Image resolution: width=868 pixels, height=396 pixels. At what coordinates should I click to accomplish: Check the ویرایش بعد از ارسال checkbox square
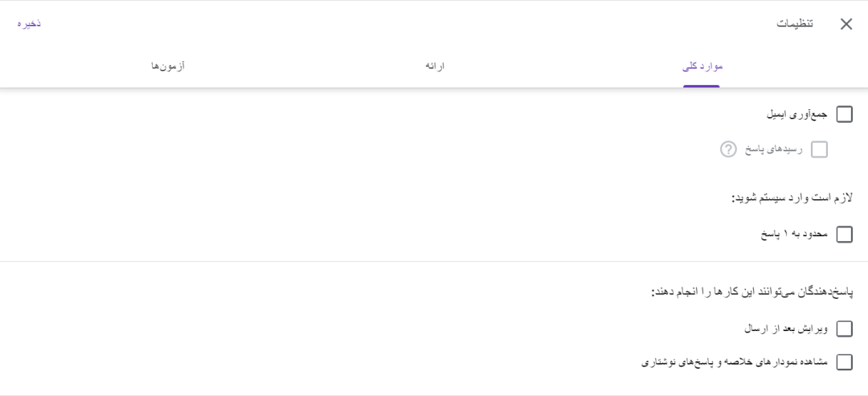click(844, 329)
